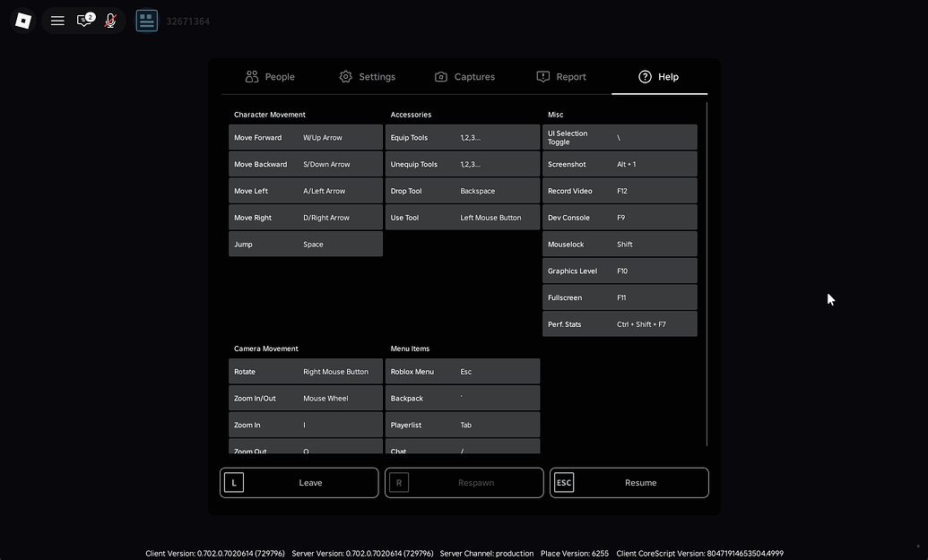Click the Playerlist row
This screenshot has height=560, width=928.
pos(463,425)
